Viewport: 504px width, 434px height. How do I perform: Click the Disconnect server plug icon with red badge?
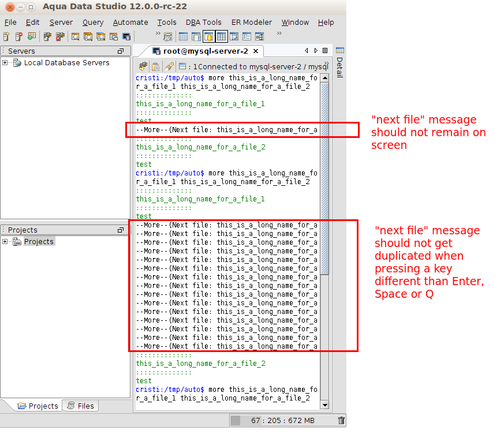[x=60, y=36]
